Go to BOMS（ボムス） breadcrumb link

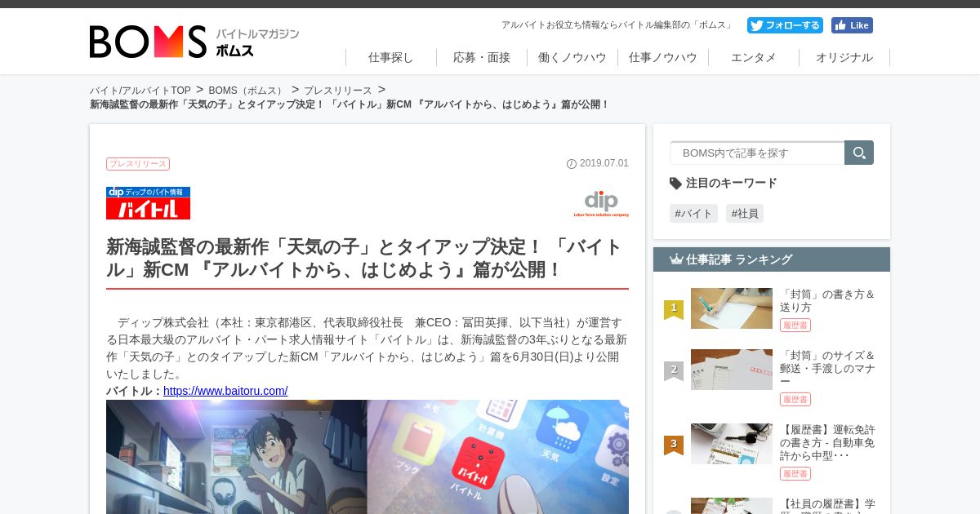247,91
